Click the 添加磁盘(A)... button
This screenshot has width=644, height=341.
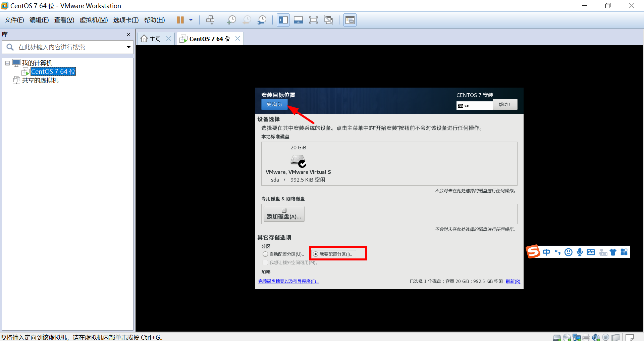[284, 214]
